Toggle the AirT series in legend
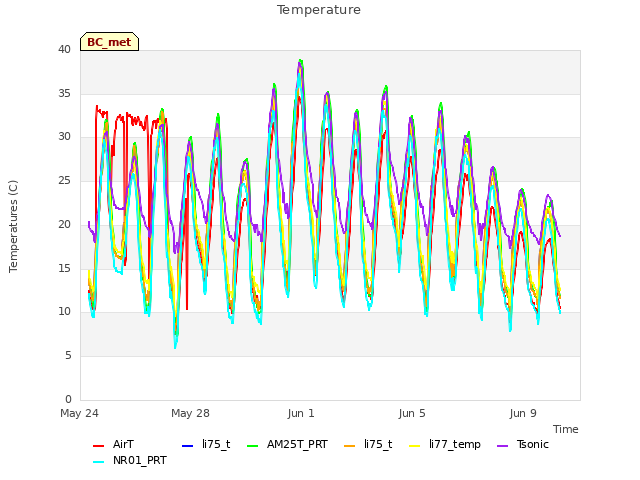 [113, 444]
